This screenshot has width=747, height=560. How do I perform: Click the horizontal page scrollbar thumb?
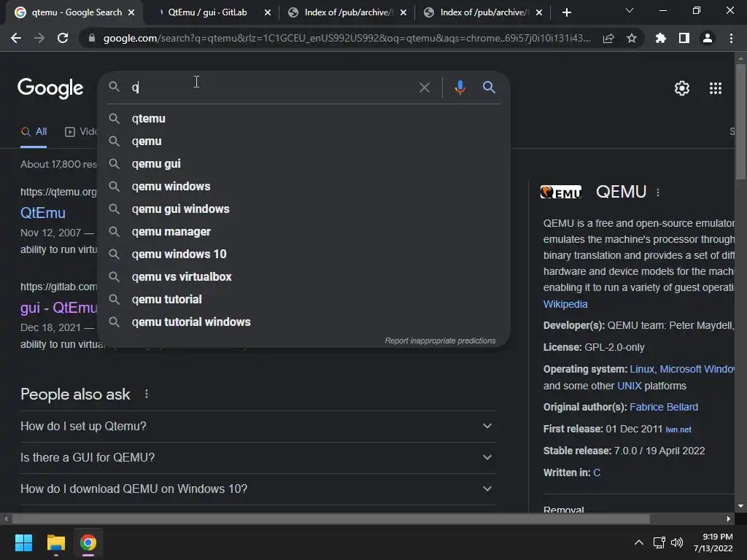click(330, 518)
